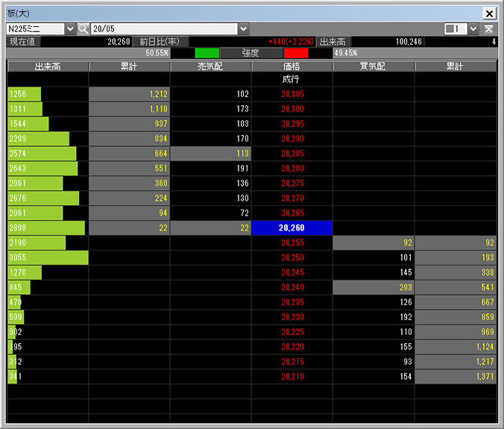
Task: Click the magnifier search icon
Action: [x=83, y=29]
